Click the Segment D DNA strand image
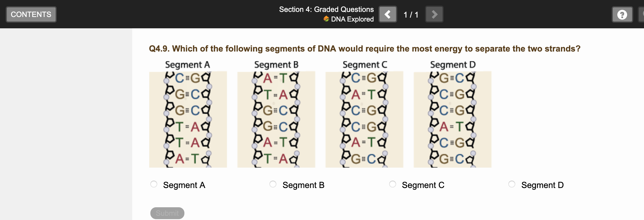Image resolution: width=644 pixels, height=220 pixels. click(x=453, y=119)
